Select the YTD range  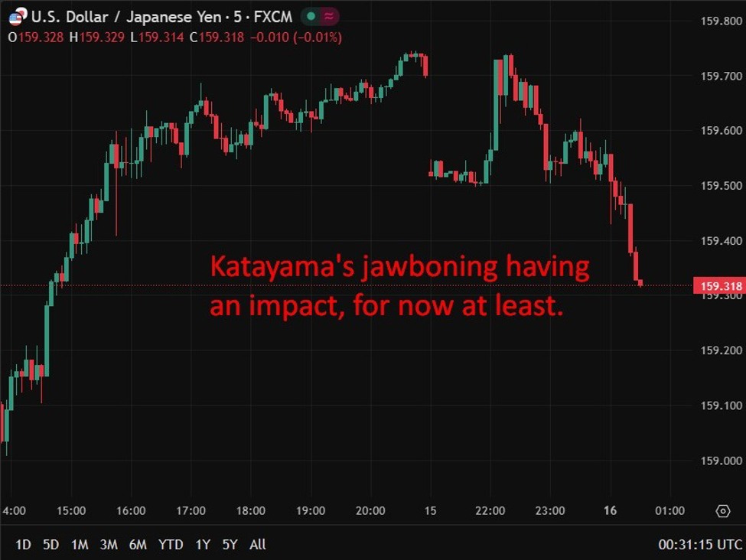(171, 545)
